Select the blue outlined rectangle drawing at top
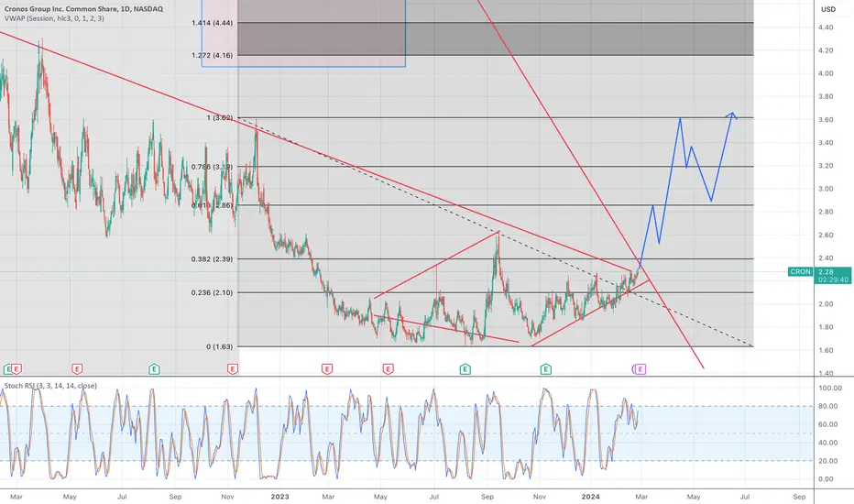854x504 pixels. point(303,33)
